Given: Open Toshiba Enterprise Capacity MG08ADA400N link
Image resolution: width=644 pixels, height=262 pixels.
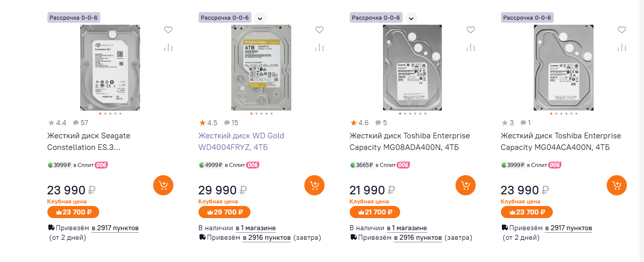Looking at the screenshot, I should click(409, 141).
